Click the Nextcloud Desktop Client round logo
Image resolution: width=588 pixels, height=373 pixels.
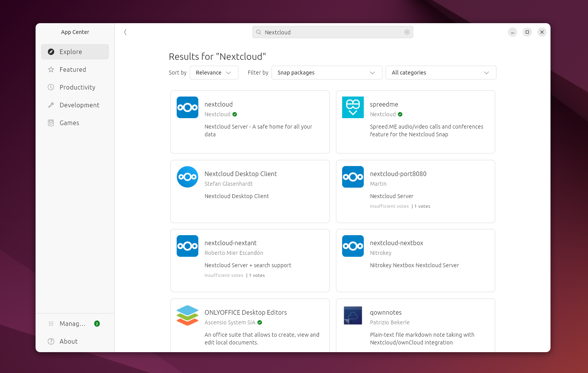(x=187, y=177)
